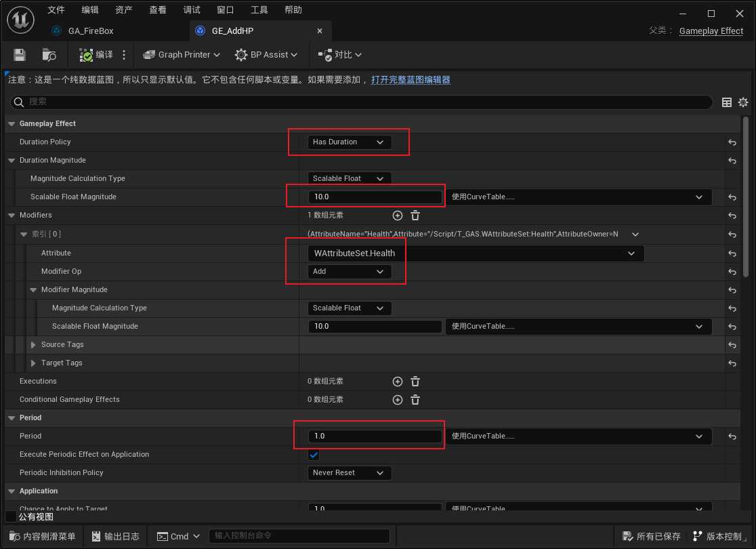This screenshot has height=549, width=756.
Task: Add a Modifiers array element
Action: (x=398, y=216)
